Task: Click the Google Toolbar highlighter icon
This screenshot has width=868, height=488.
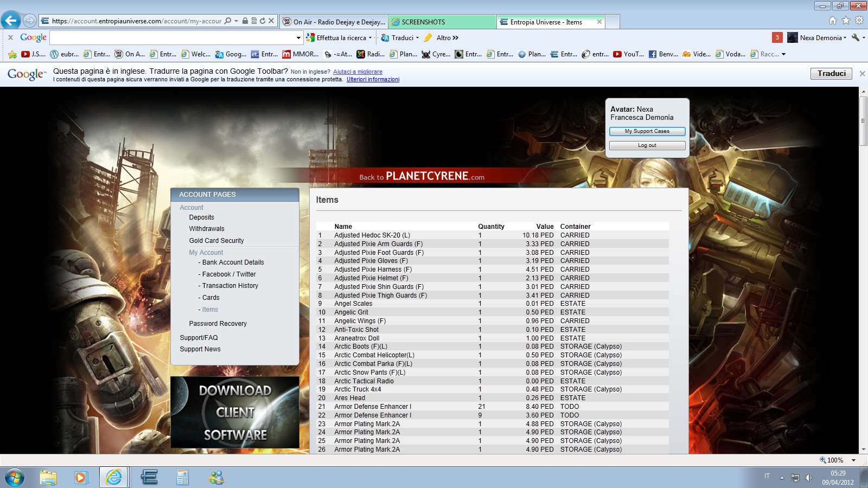Action: tap(428, 37)
